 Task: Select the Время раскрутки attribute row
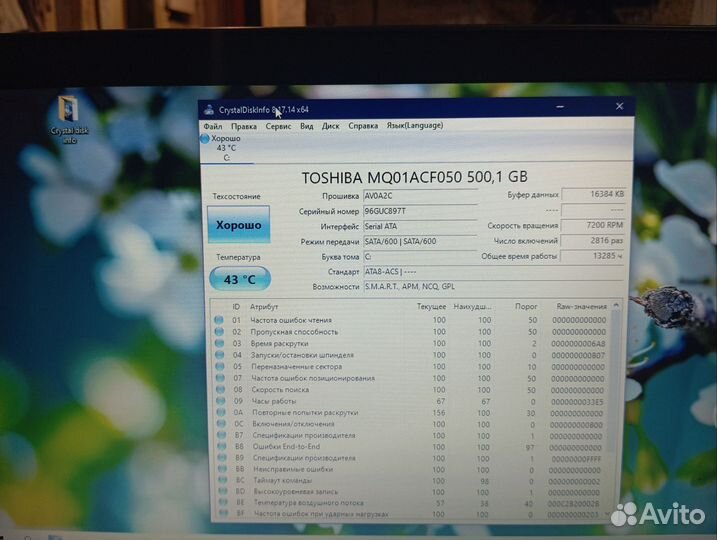pos(411,343)
